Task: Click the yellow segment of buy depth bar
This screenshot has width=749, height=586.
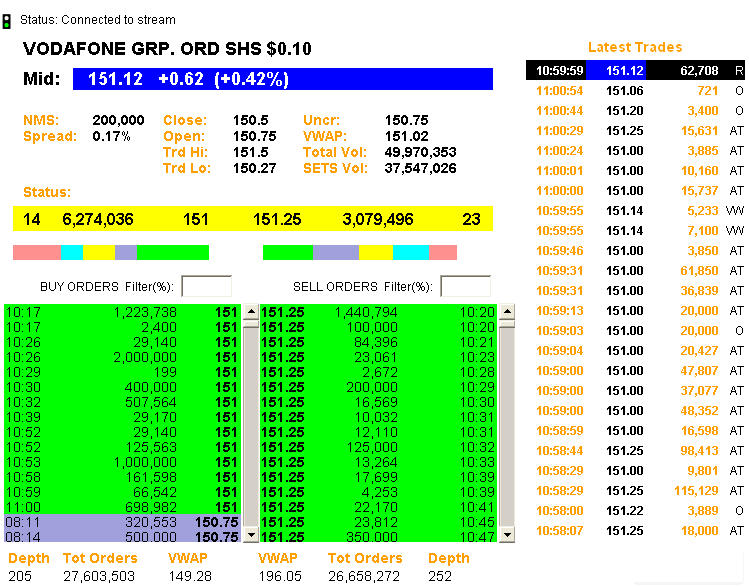Action: coord(99,252)
